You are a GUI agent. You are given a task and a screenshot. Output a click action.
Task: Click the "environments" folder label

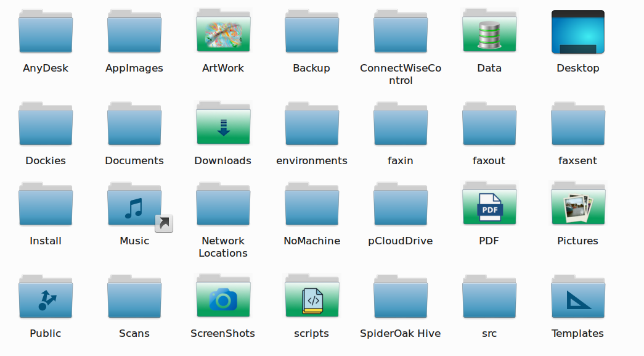pyautogui.click(x=312, y=161)
